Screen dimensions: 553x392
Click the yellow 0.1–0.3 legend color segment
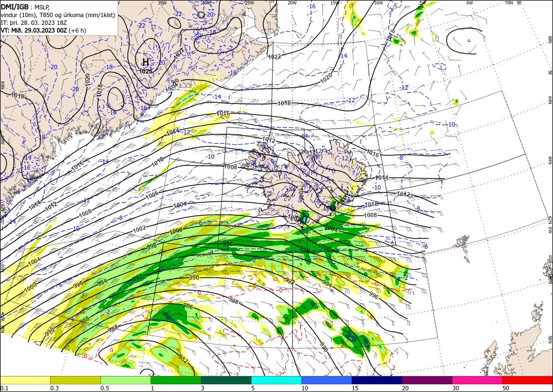(x=25, y=380)
